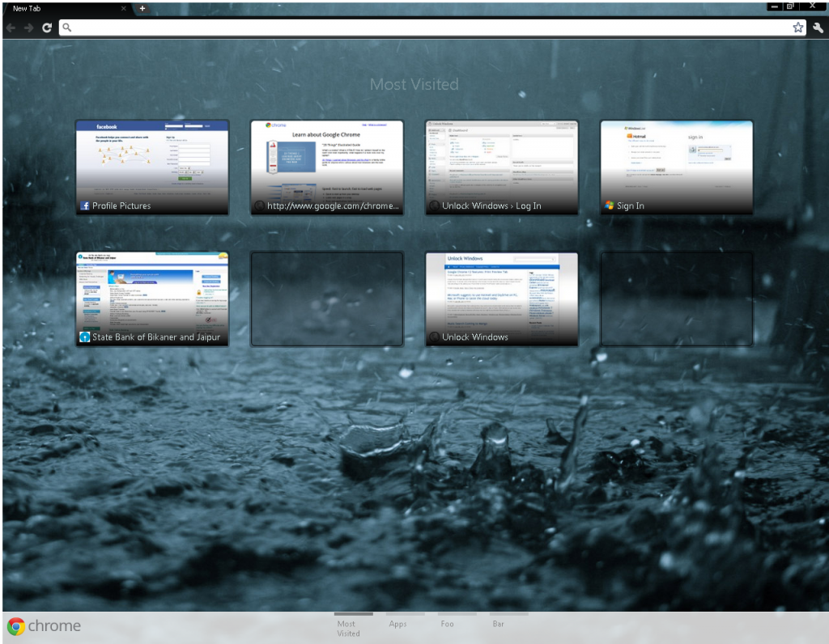Close the New Tab tab
Viewport: 829px width, 644px height.
[x=123, y=8]
